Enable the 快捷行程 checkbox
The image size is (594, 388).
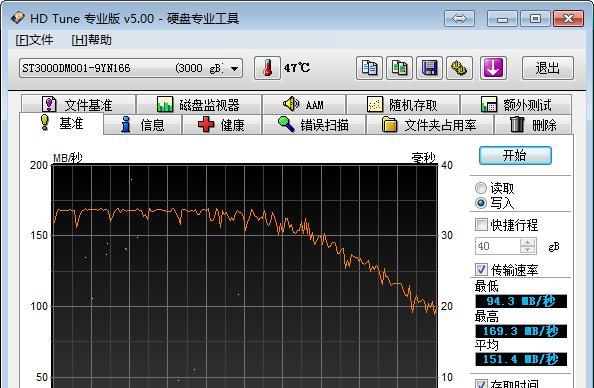tap(481, 225)
